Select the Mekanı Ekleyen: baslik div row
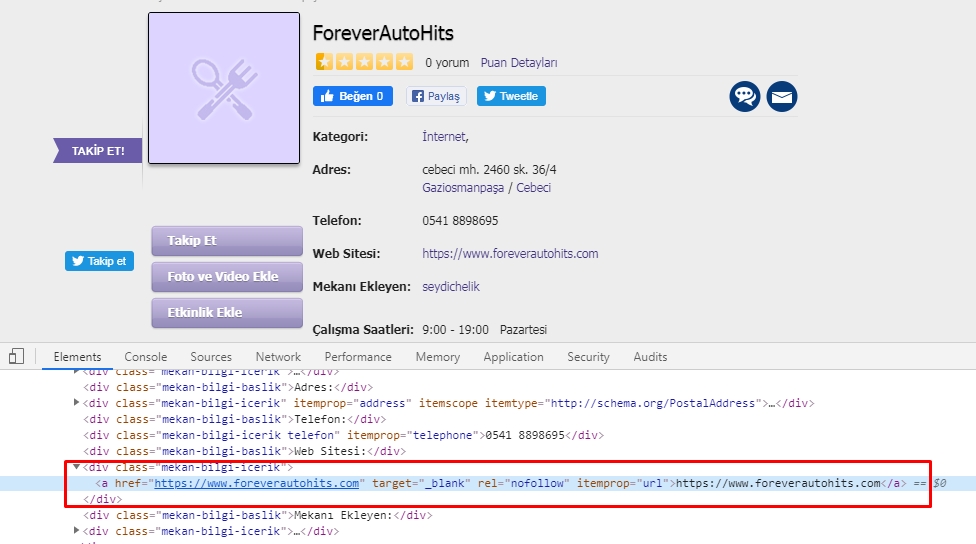976x544 pixels. pyautogui.click(x=258, y=515)
